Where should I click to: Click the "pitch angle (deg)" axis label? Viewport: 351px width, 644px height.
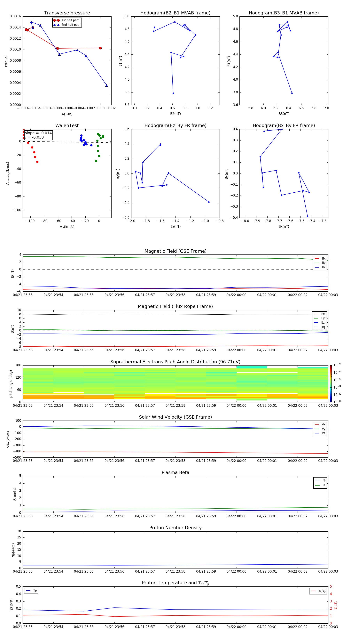11,384
